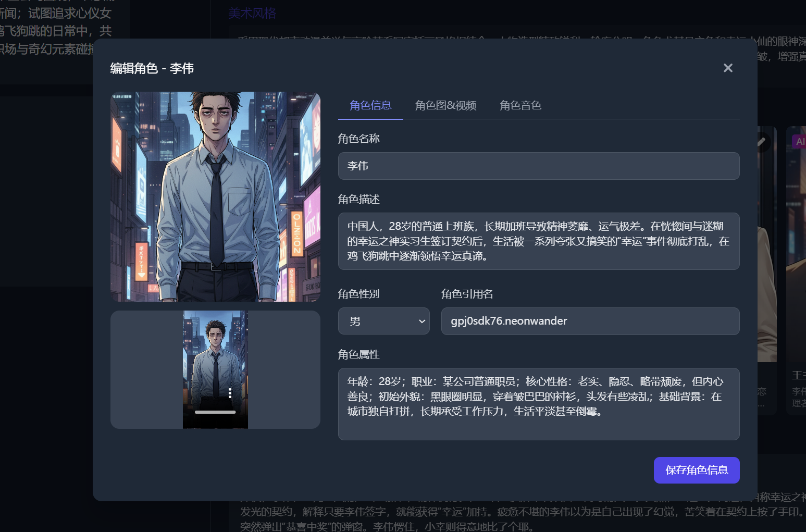Image resolution: width=806 pixels, height=532 pixels.
Task: Open the three-dot menu on the video thumbnail
Action: 230,394
